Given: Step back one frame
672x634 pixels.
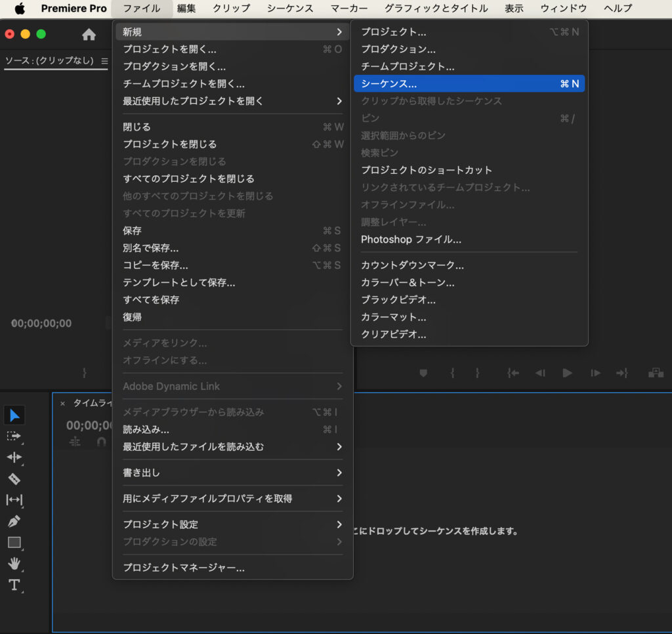Looking at the screenshot, I should [540, 373].
